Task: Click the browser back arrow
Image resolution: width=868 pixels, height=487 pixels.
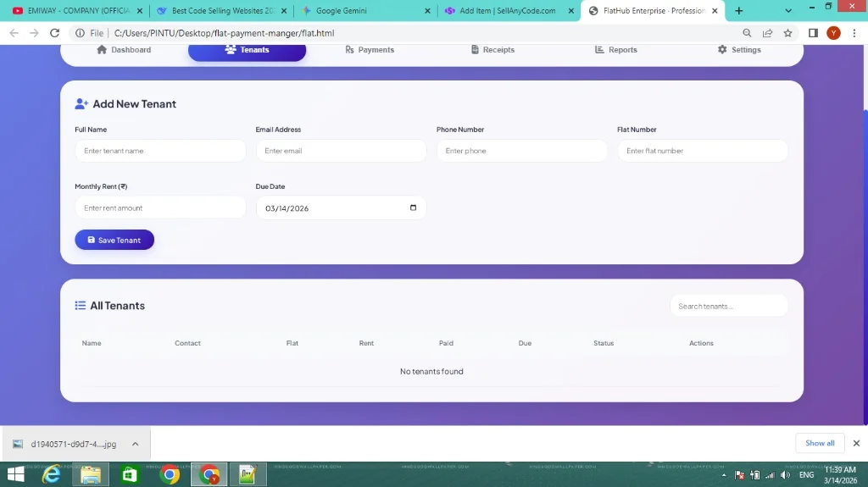Action: coord(14,33)
